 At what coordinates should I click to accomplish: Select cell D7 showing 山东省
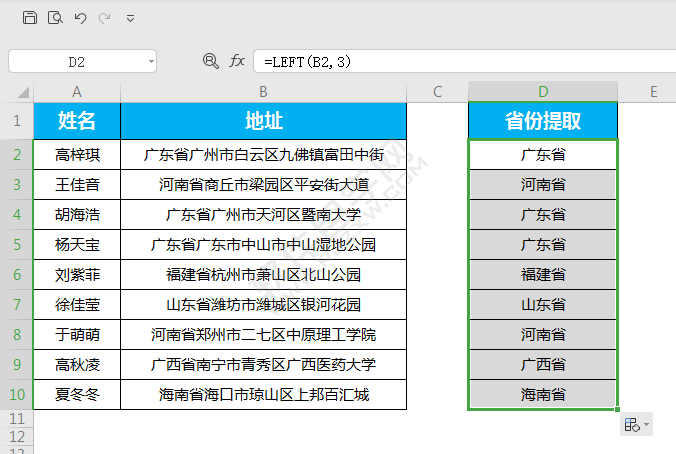click(x=543, y=305)
